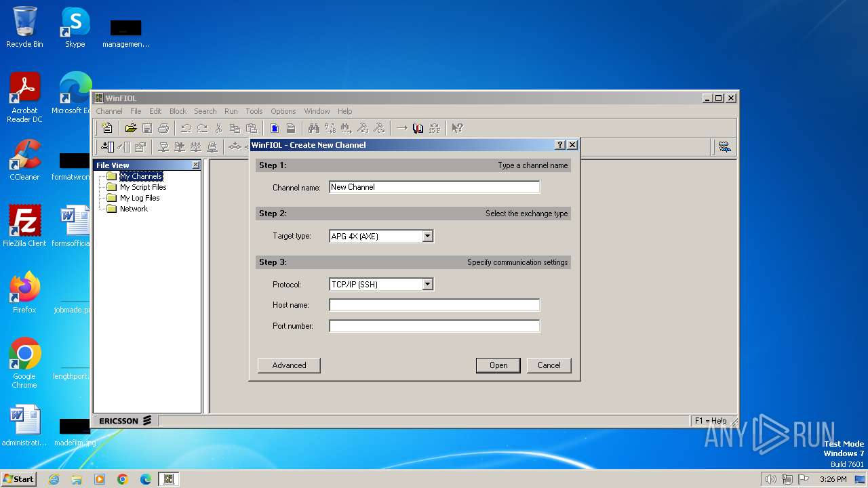Image resolution: width=868 pixels, height=488 pixels.
Task: Click the binoculars with arrow find-next icon
Action: pyautogui.click(x=346, y=128)
